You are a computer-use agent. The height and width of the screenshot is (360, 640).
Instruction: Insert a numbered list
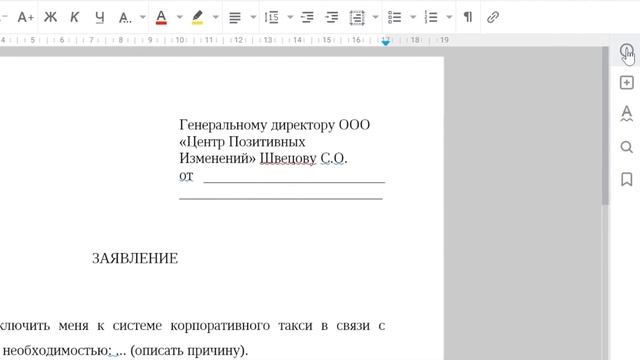pyautogui.click(x=431, y=17)
